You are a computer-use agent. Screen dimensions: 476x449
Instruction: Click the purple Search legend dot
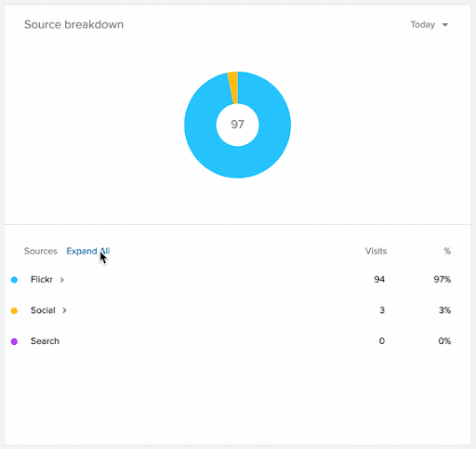click(14, 341)
